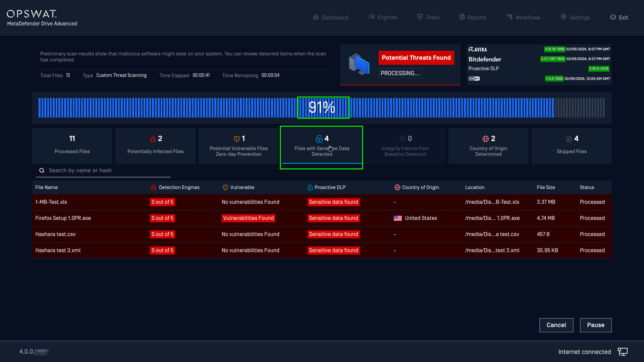
Task: Click the 91% scan progress bar
Action: point(322,108)
